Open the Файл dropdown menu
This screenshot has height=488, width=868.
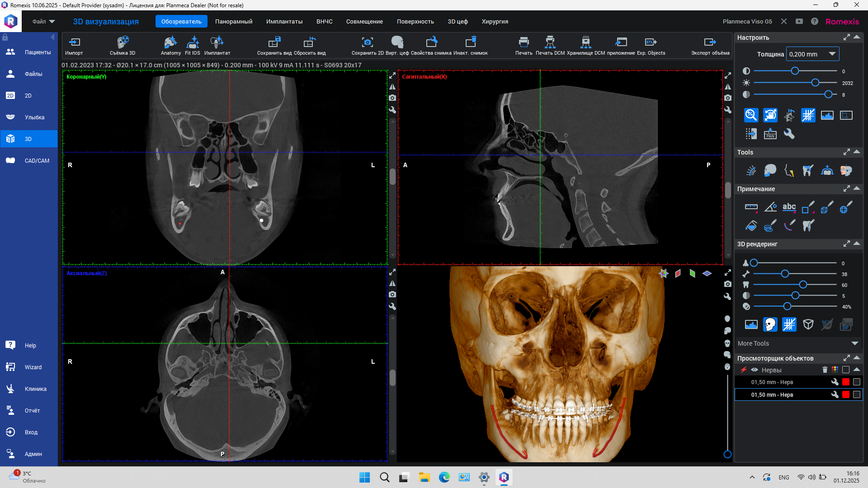43,21
